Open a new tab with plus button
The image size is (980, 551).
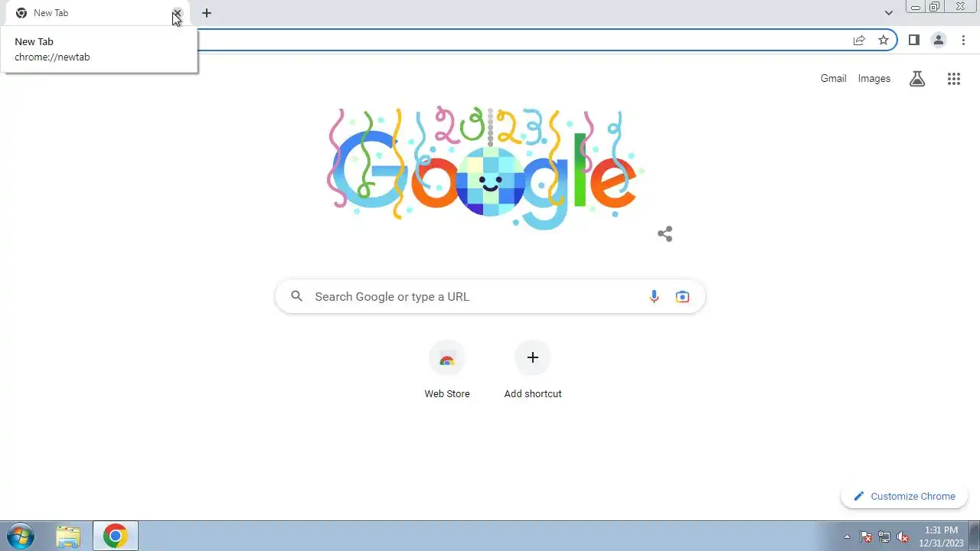click(207, 13)
